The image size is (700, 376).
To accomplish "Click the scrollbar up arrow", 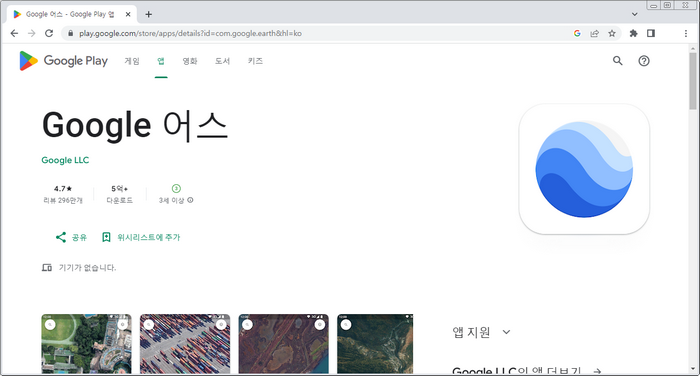I will [693, 48].
